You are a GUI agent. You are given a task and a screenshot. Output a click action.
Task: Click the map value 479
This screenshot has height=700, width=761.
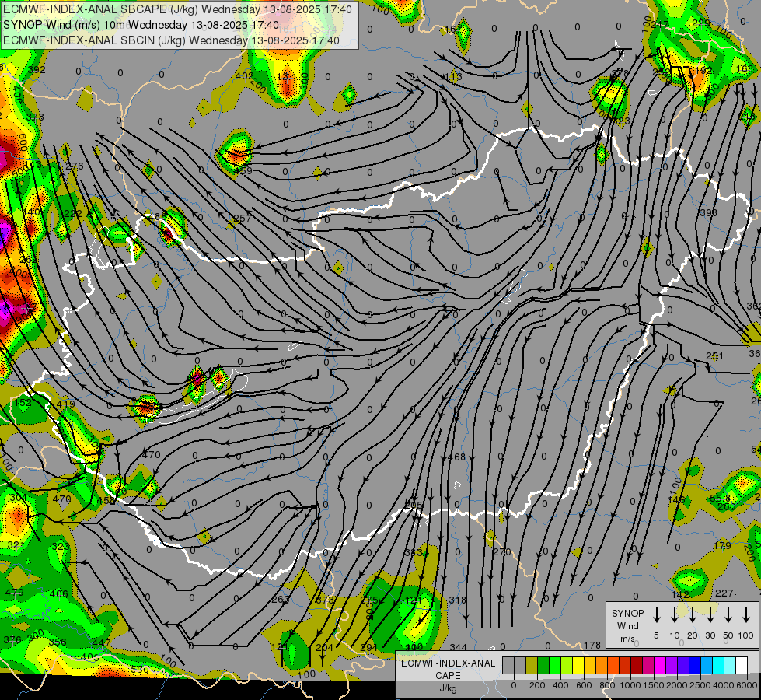pos(14,592)
